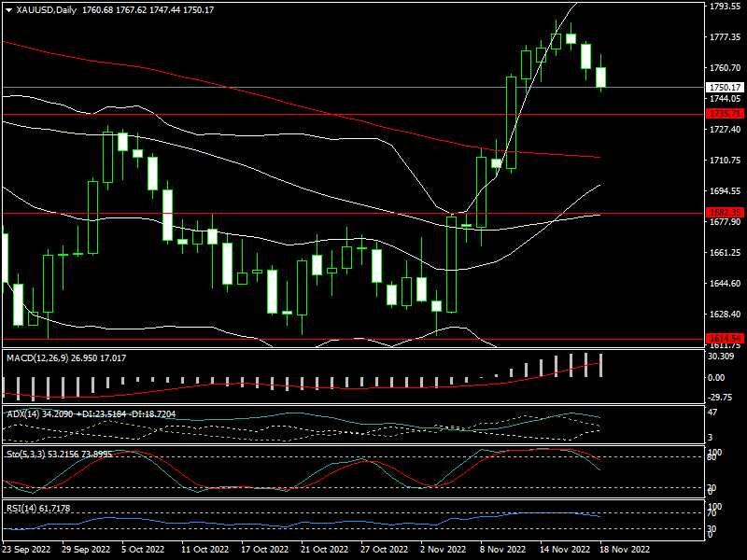
Task: Click the red 1735.71 price level tag
Action: click(724, 114)
